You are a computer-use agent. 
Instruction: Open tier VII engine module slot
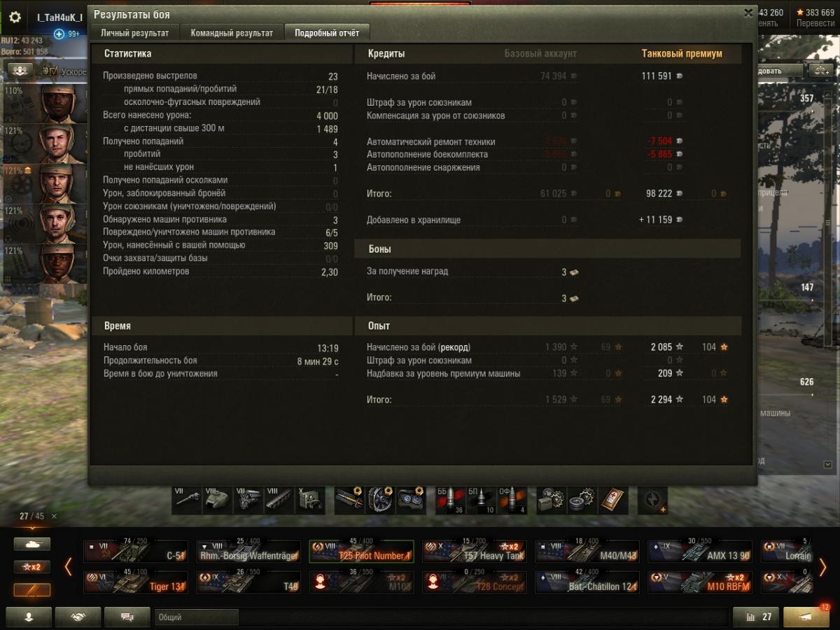pyautogui.click(x=248, y=500)
